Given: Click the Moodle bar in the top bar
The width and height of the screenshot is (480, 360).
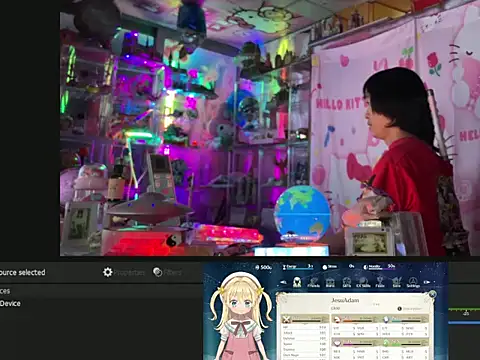Looking at the screenshot, I should coord(379,267).
